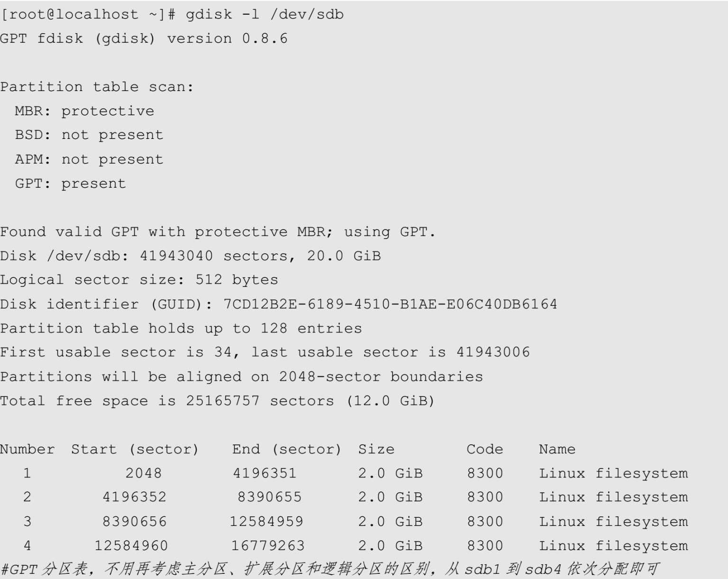Click the gdisk -l /dev/sdb command
The width and height of the screenshot is (728, 579).
point(264,14)
